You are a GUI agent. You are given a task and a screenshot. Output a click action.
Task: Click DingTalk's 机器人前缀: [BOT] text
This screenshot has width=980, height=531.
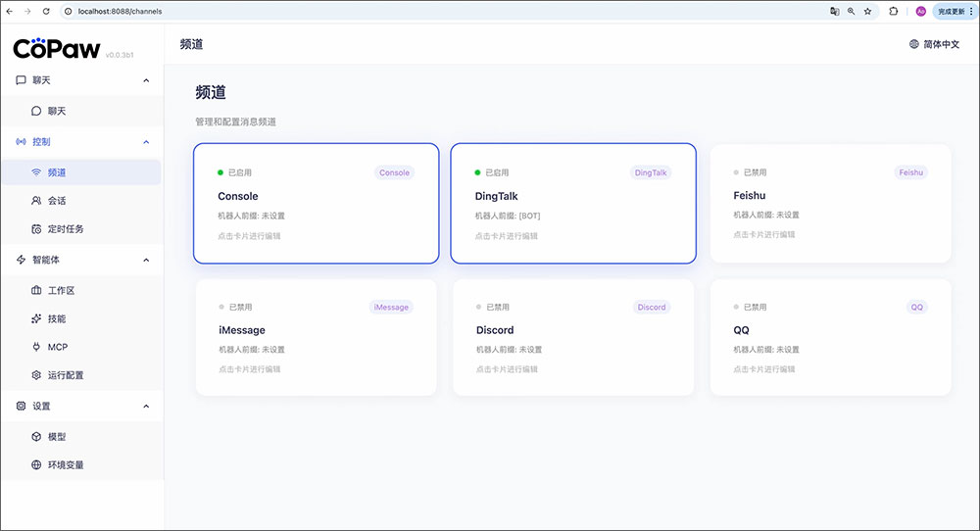click(x=508, y=216)
